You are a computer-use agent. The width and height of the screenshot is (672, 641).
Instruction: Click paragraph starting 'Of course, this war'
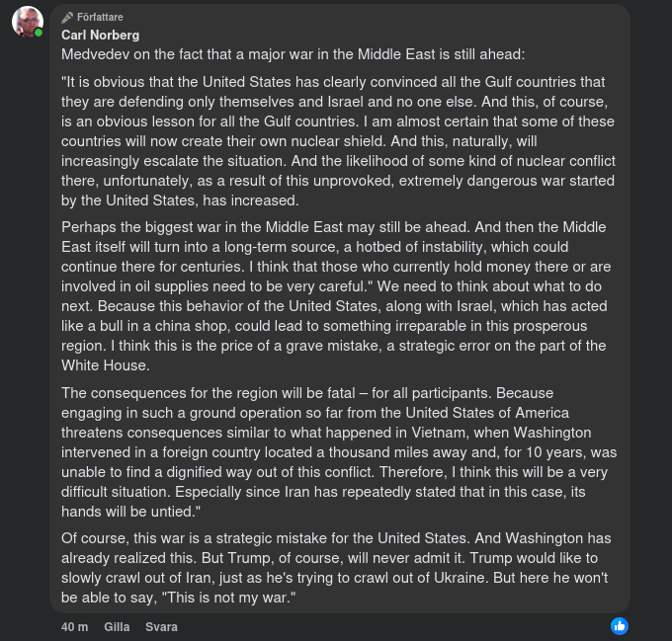point(336,568)
